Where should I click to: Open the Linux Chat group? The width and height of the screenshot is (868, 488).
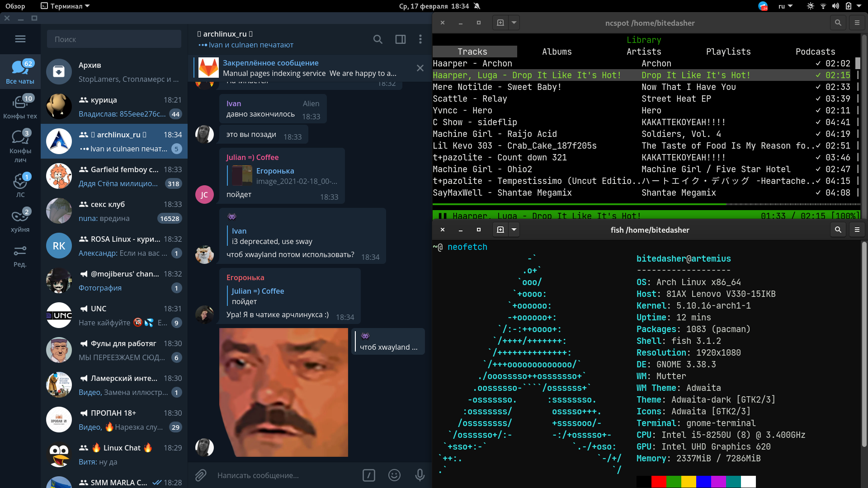114,455
